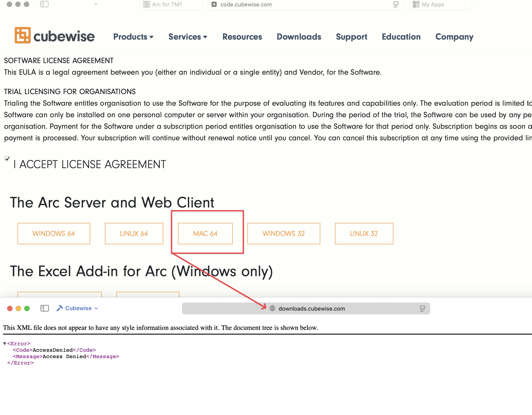
Task: Uncheck I Accept License Agreement checkbox
Action: tap(7, 159)
